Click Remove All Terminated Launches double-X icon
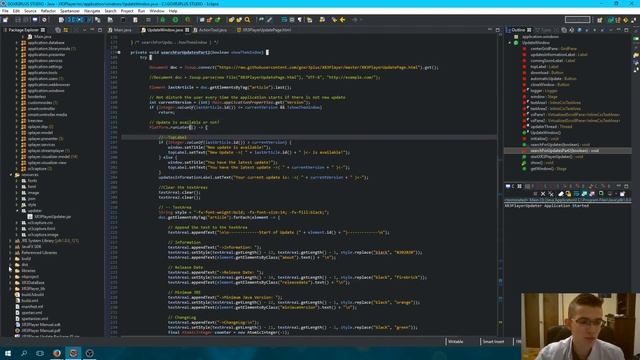This screenshot has height=360, width=640. tap(551, 194)
